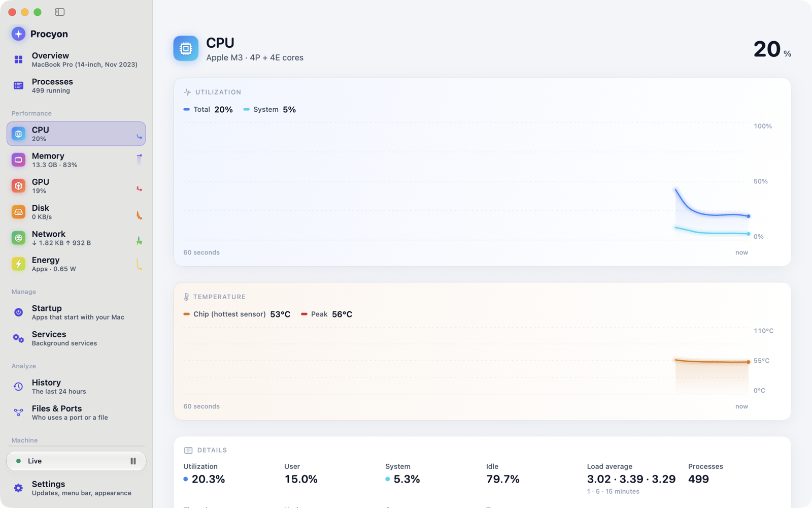The image size is (812, 508).
Task: Open the History clock icon
Action: [18, 387]
